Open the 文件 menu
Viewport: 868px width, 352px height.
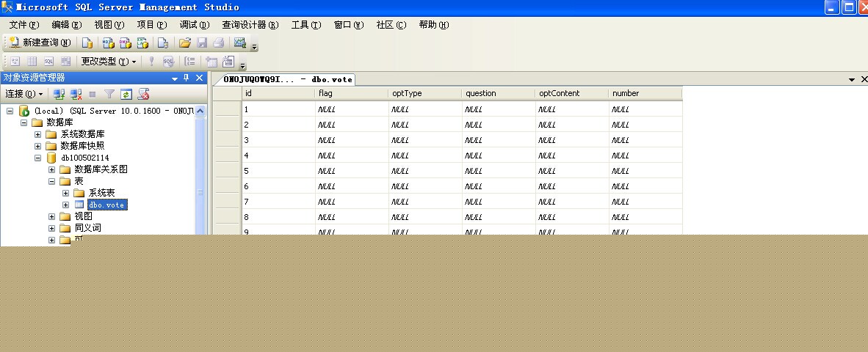[23, 25]
